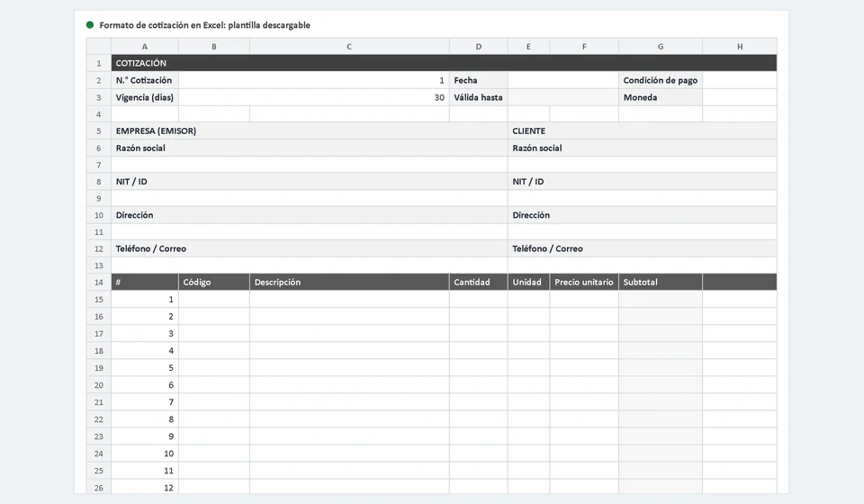Screen dimensions: 864x504
Task: Click the CLIENTE heading cell
Action: pos(643,131)
